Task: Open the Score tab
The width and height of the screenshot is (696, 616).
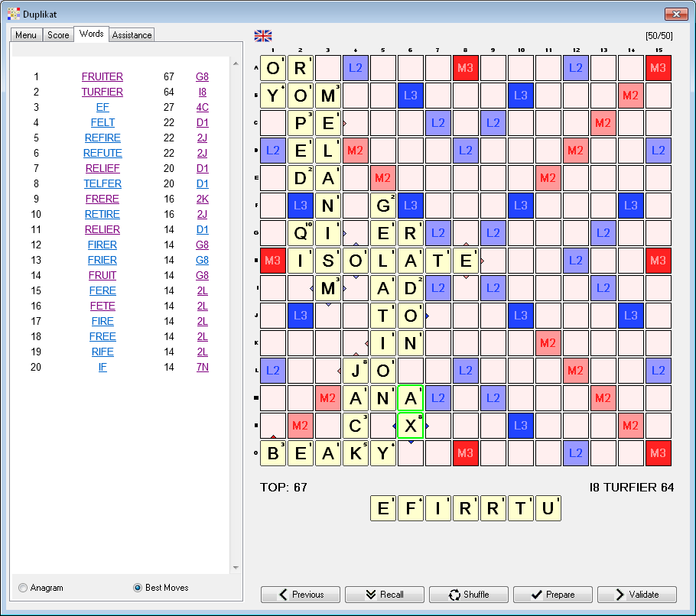Action: (x=58, y=35)
